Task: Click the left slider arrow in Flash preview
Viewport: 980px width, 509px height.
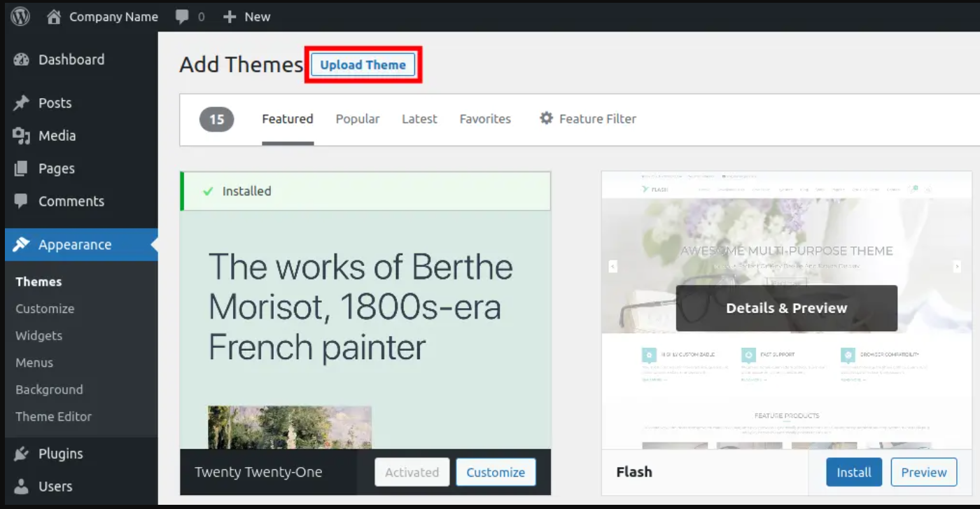Action: pyautogui.click(x=612, y=266)
